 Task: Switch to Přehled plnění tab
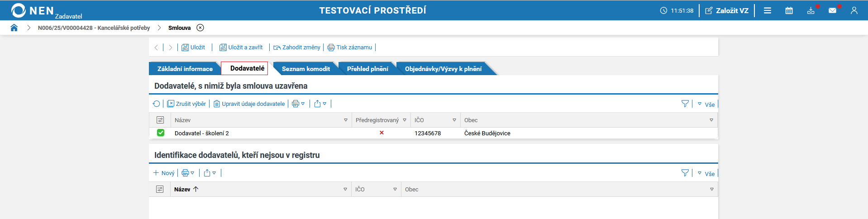click(367, 69)
